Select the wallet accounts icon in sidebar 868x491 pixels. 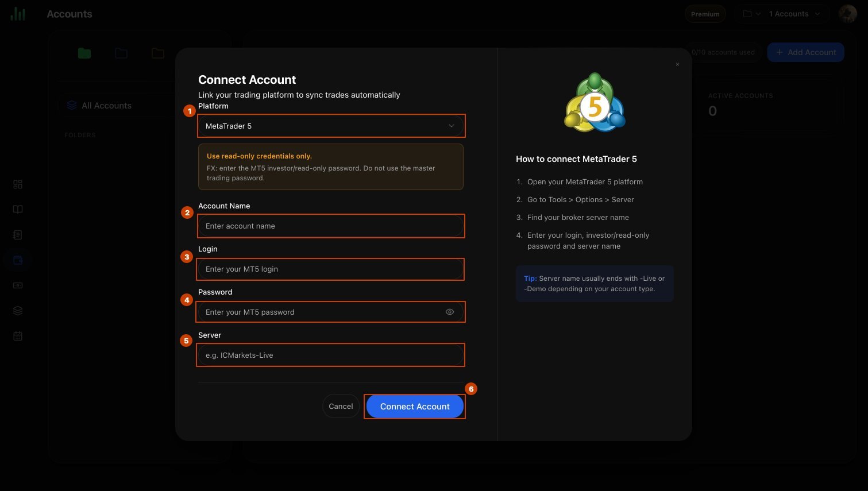(x=18, y=260)
